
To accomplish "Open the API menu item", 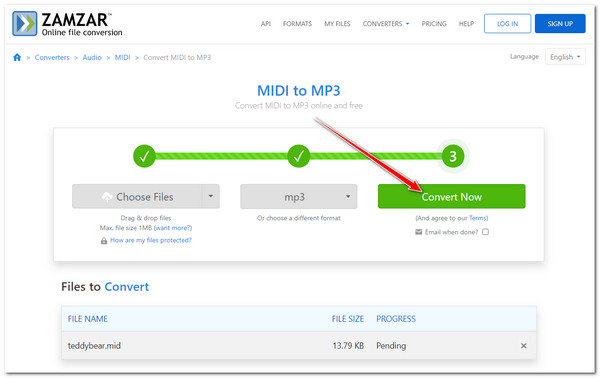I will pyautogui.click(x=266, y=24).
